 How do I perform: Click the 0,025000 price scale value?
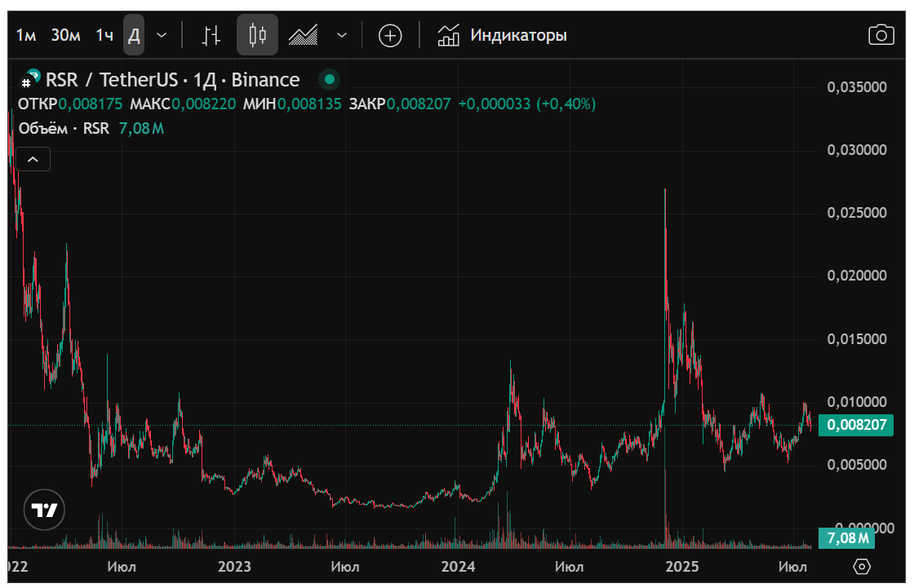coord(857,213)
